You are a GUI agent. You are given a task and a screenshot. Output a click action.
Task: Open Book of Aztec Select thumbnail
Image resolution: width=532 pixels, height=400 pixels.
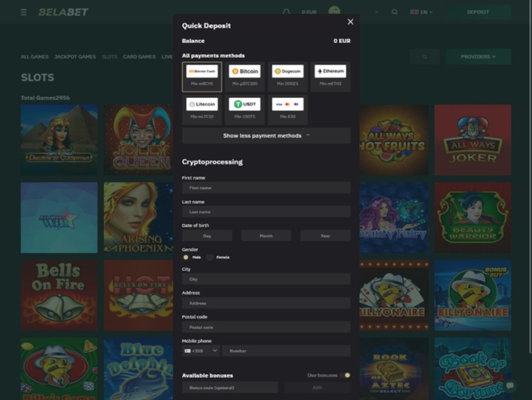(x=394, y=369)
